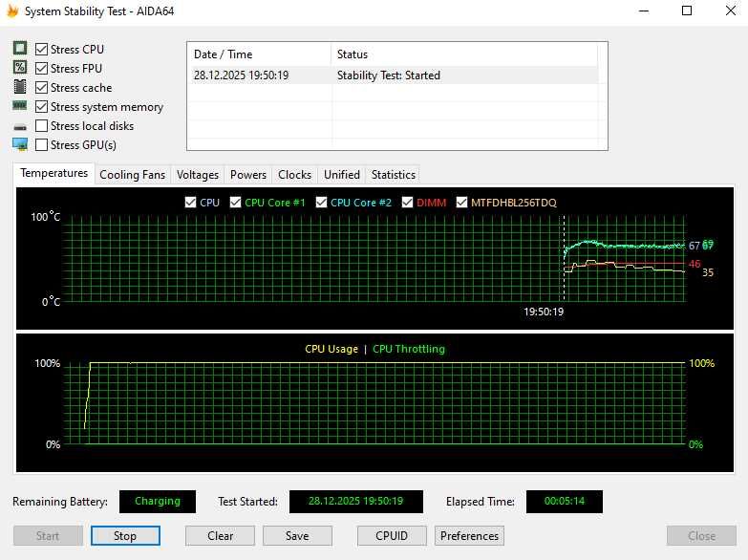The width and height of the screenshot is (748, 560).
Task: Open the Unified tab
Action: point(342,175)
